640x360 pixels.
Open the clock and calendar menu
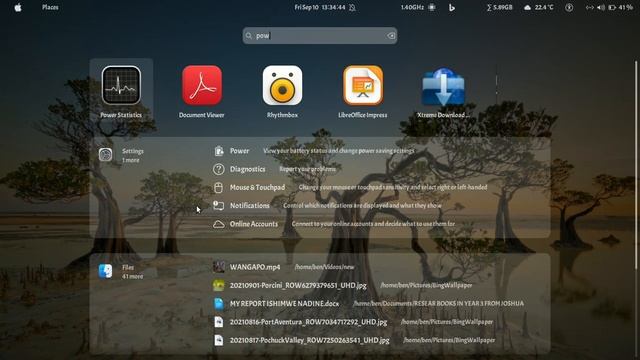pyautogui.click(x=320, y=7)
